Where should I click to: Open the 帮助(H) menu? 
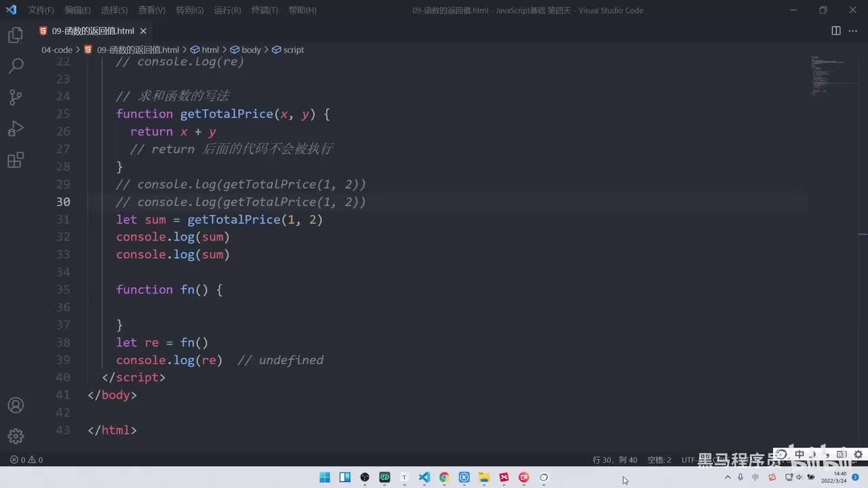tap(302, 10)
